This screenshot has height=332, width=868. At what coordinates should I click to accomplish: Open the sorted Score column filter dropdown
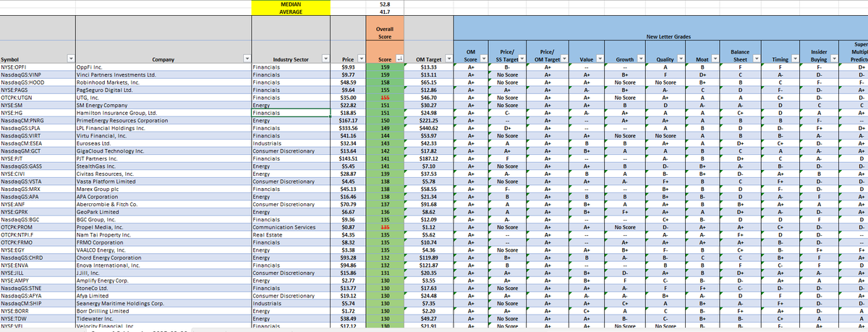point(399,59)
